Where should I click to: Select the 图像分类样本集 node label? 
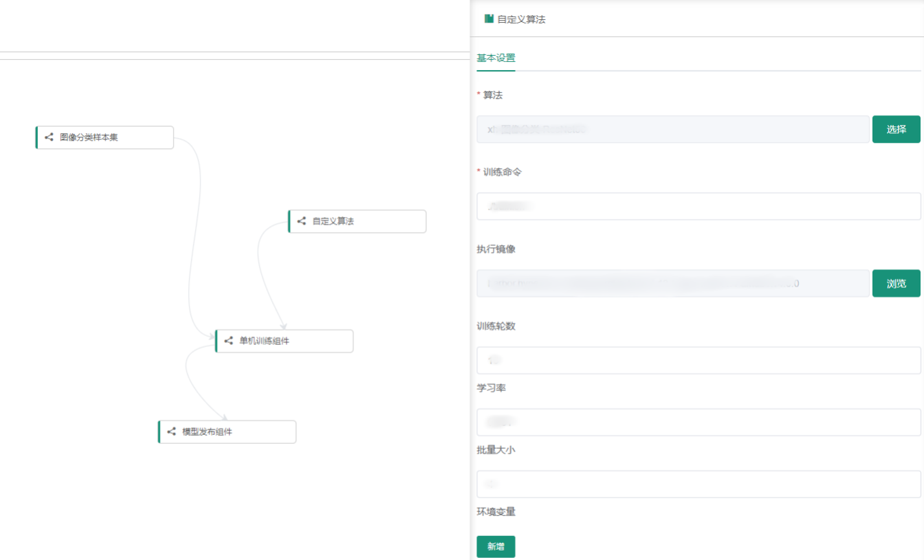tap(89, 137)
